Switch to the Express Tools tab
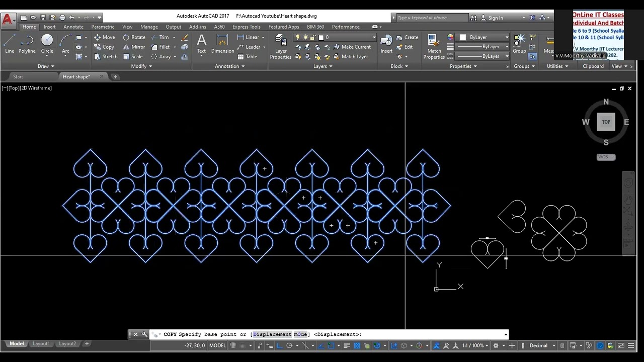The height and width of the screenshot is (362, 644). [x=247, y=27]
